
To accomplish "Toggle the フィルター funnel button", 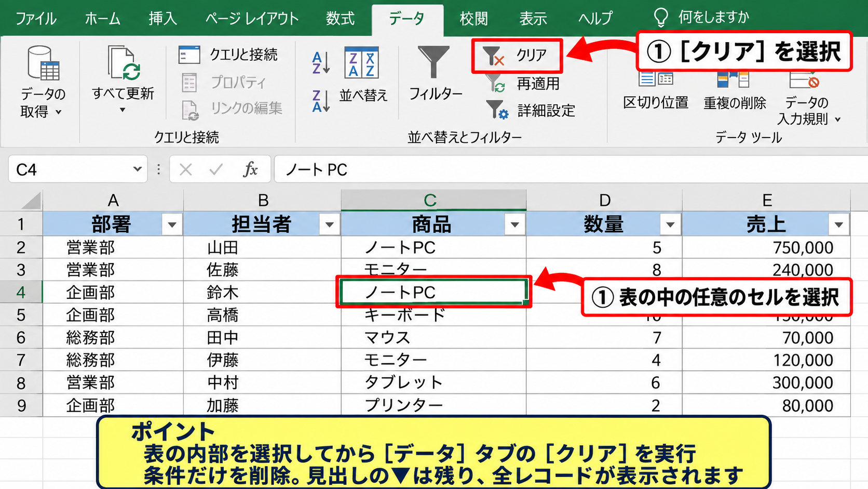I will tap(435, 74).
